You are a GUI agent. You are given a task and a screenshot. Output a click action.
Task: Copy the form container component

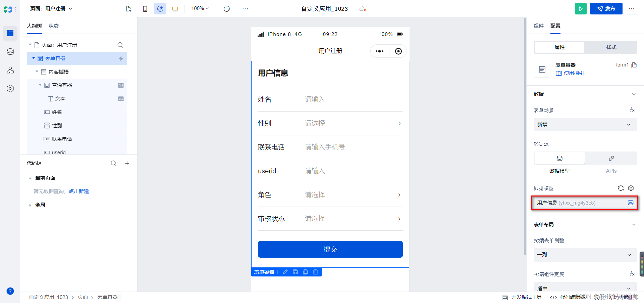pos(305,272)
